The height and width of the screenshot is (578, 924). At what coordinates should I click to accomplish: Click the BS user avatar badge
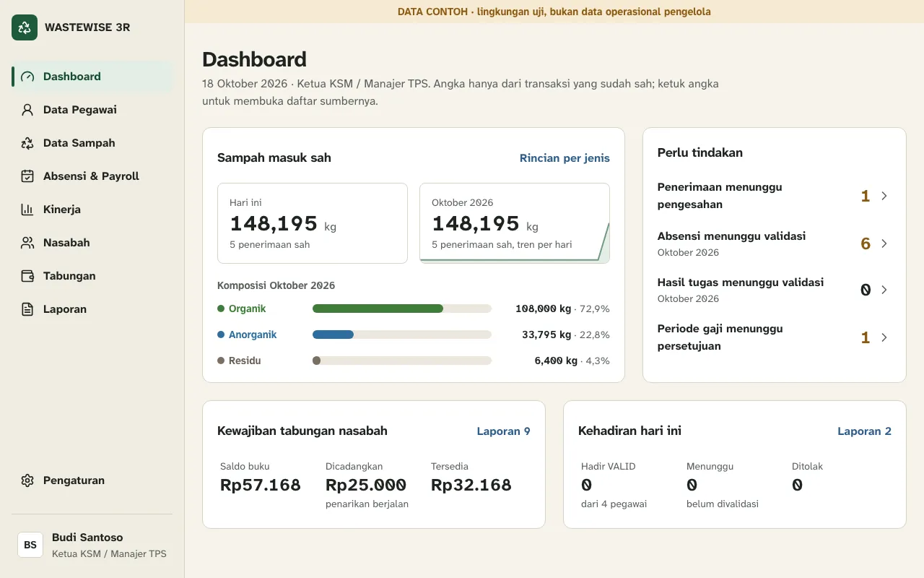pos(30,545)
